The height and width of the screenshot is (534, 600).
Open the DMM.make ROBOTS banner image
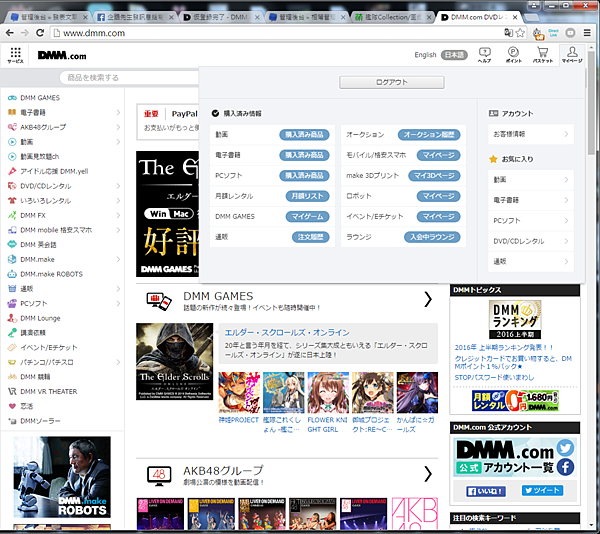[62, 477]
